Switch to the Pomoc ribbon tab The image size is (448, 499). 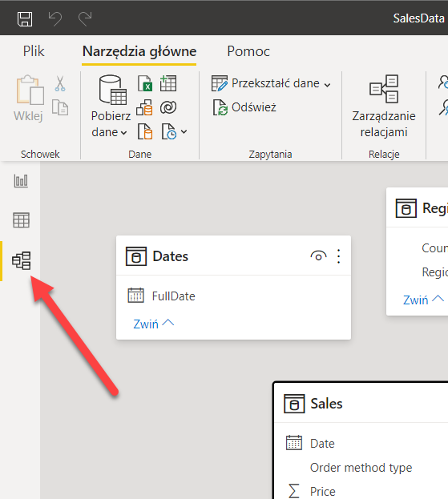click(x=248, y=51)
